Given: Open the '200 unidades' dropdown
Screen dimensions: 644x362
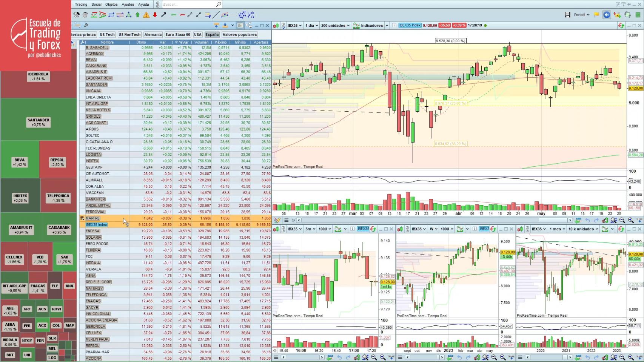Looking at the screenshot, I should (x=335, y=25).
